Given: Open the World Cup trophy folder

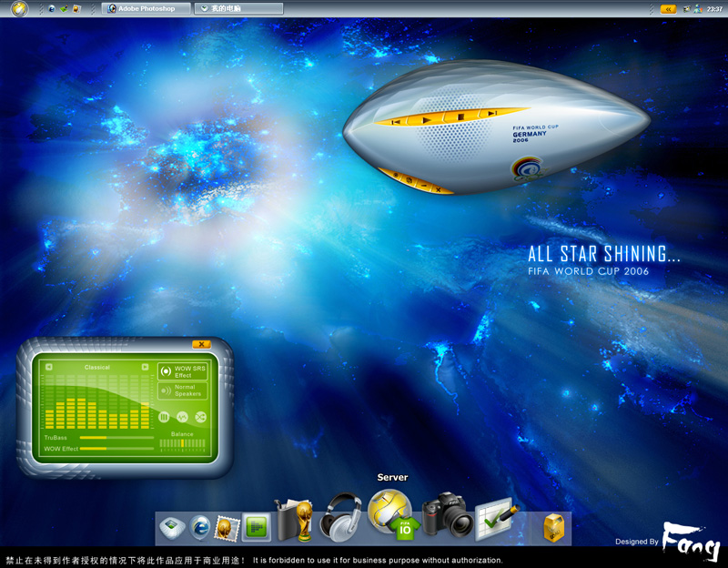Looking at the screenshot, I should pos(294,520).
